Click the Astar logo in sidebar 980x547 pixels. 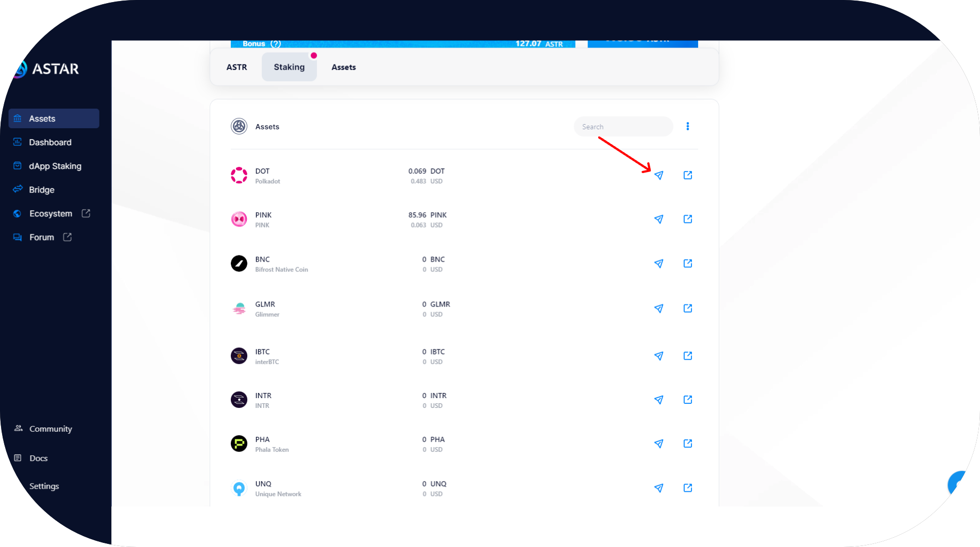[x=46, y=69]
